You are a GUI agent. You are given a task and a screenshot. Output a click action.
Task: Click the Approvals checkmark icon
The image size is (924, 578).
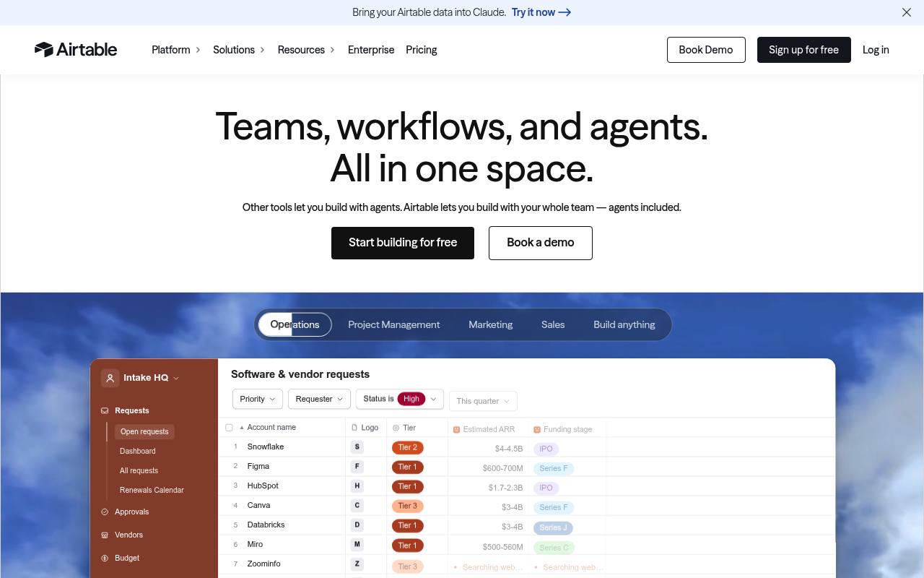(x=105, y=512)
